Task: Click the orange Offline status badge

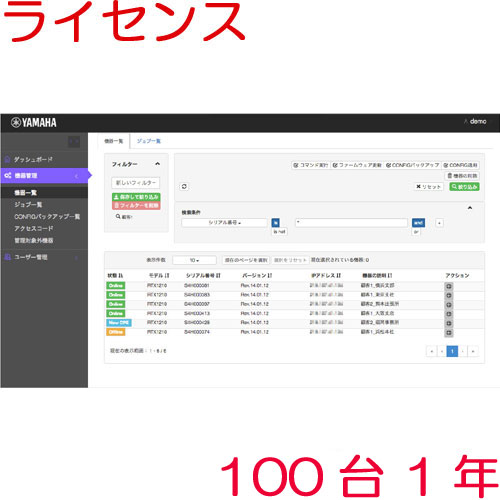Action: (116, 332)
